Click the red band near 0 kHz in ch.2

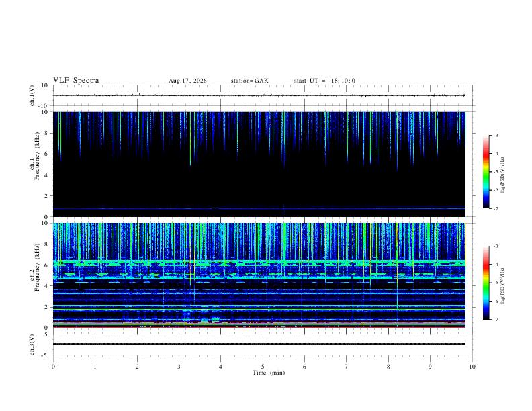259,327
